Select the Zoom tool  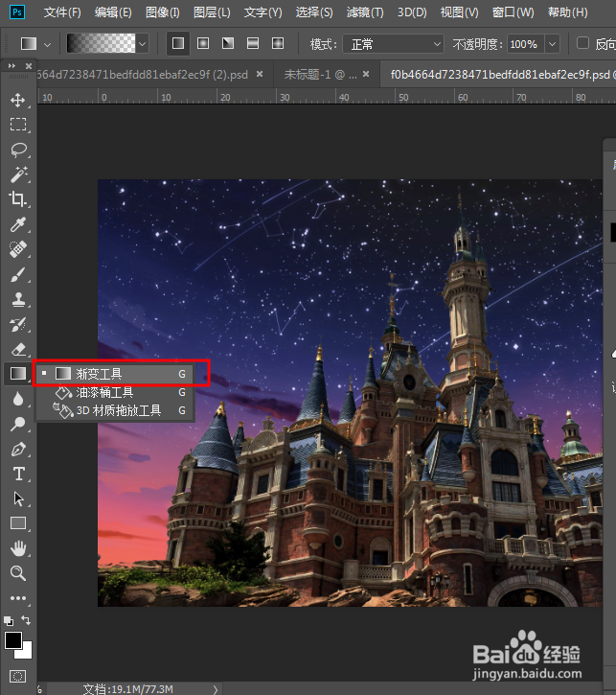coord(17,573)
